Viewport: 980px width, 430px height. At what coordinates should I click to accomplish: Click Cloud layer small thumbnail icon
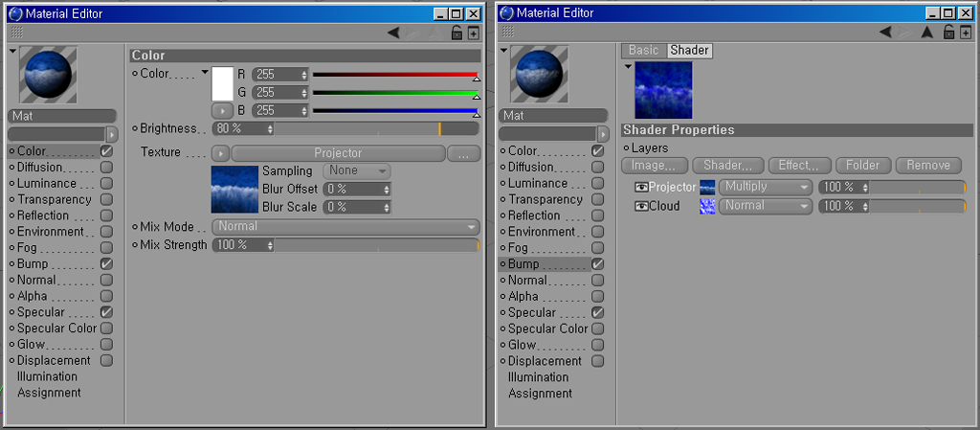coord(707,206)
